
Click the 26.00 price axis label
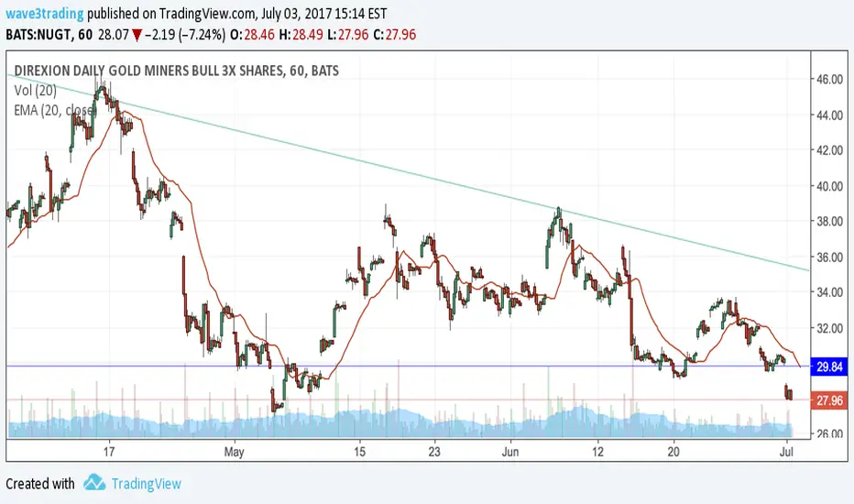pos(829,434)
